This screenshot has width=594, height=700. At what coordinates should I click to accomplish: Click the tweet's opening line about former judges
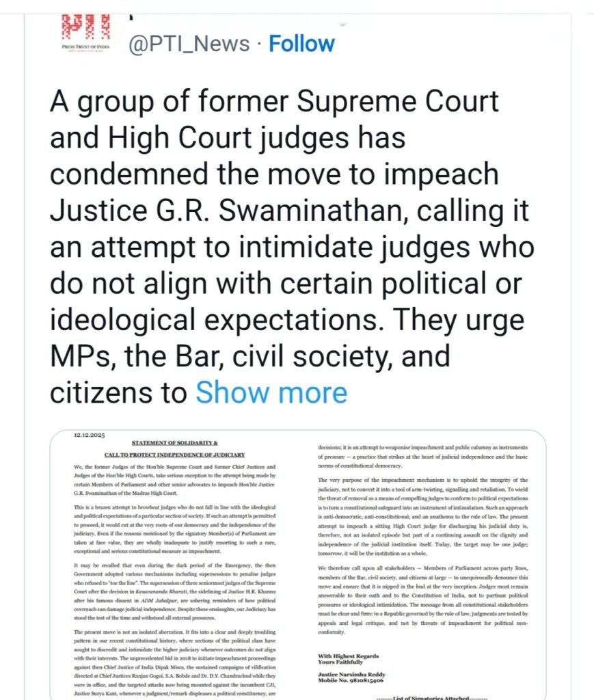tap(274, 102)
